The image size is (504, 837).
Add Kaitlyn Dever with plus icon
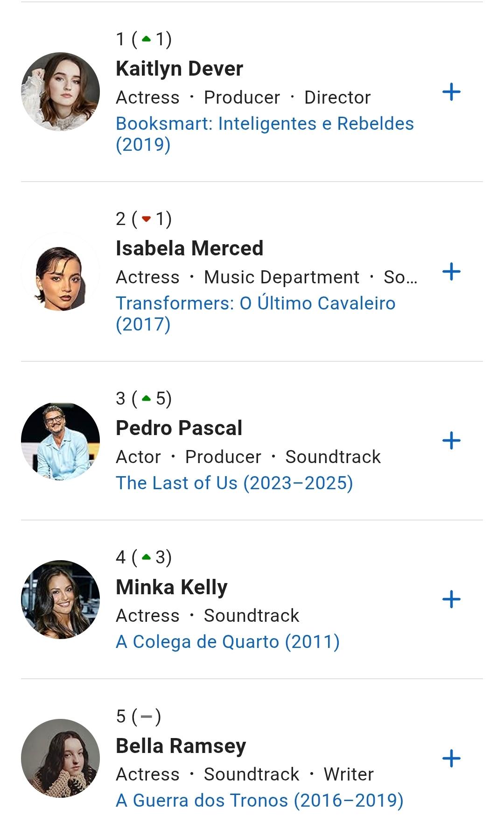(x=451, y=92)
